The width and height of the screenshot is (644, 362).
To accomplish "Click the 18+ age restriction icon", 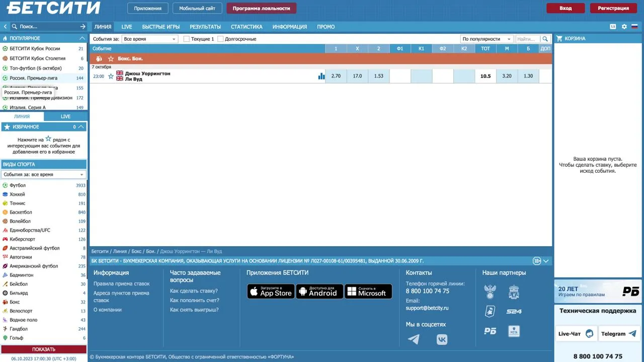I will 537,261.
